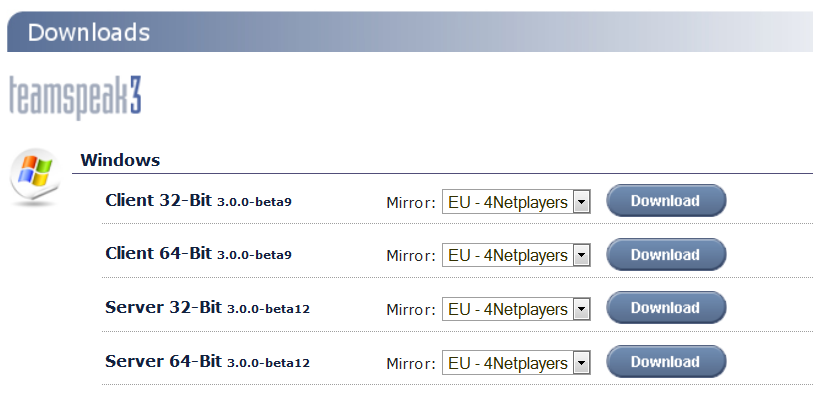This screenshot has height=395, width=813.
Task: Click the Windows logo icon
Action: (35, 176)
